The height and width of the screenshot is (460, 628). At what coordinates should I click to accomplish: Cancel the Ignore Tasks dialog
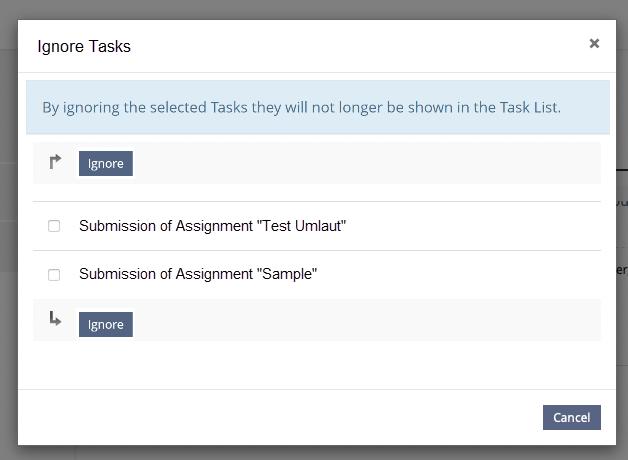(x=571, y=417)
